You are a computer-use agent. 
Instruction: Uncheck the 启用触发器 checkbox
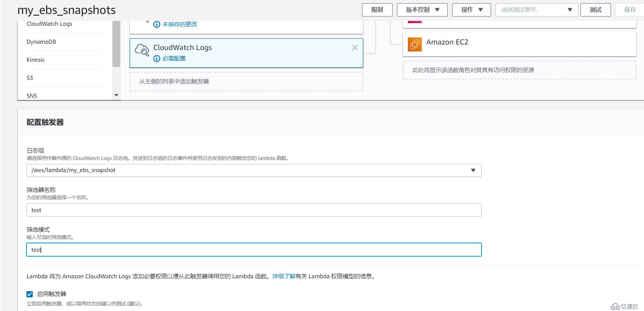(x=30, y=294)
